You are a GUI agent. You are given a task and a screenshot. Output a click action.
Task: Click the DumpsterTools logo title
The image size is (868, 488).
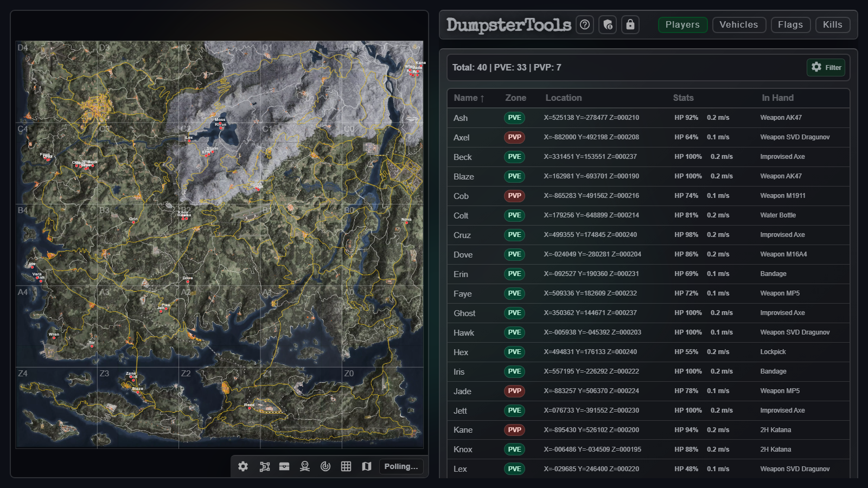pyautogui.click(x=509, y=24)
